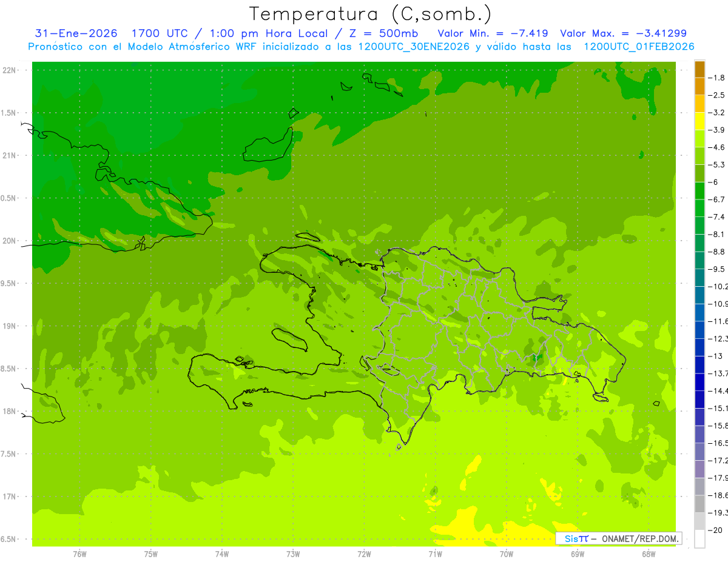The height and width of the screenshot is (562, 728).
Task: Click the -3.9 colorbar value
Action: (x=717, y=130)
